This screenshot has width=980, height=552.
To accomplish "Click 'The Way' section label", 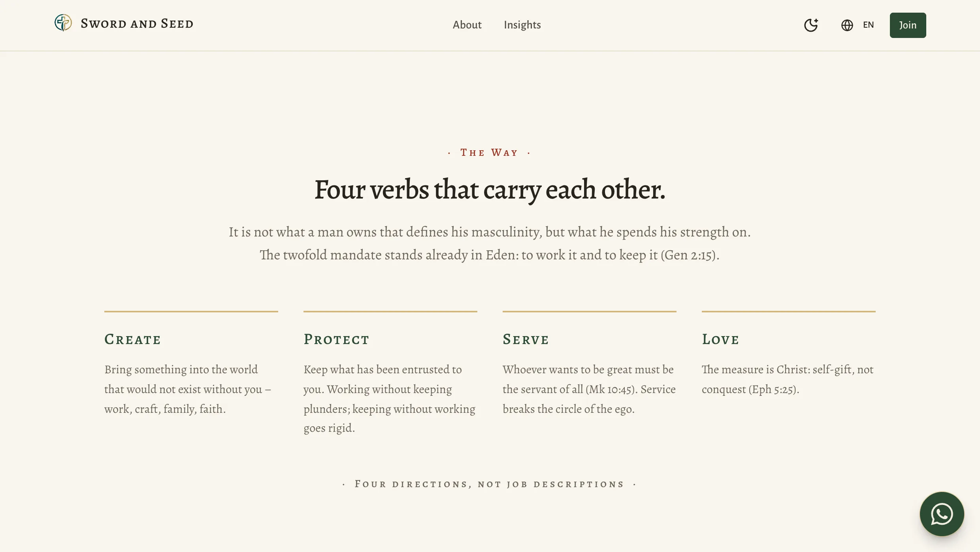I will point(489,153).
